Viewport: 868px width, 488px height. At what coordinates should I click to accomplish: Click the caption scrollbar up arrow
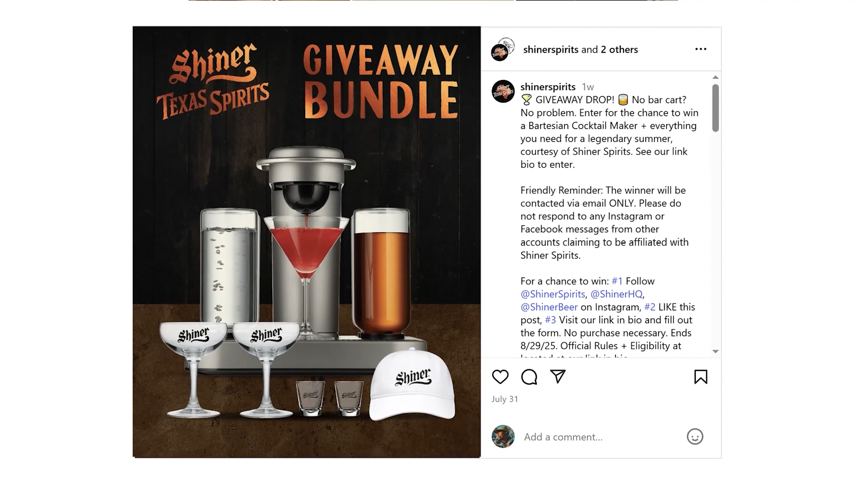tap(715, 77)
